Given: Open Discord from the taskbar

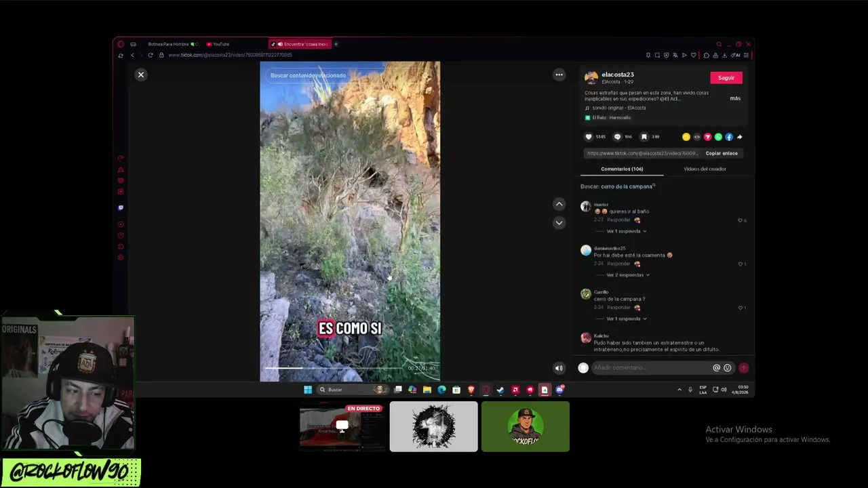Looking at the screenshot, I should pos(559,390).
